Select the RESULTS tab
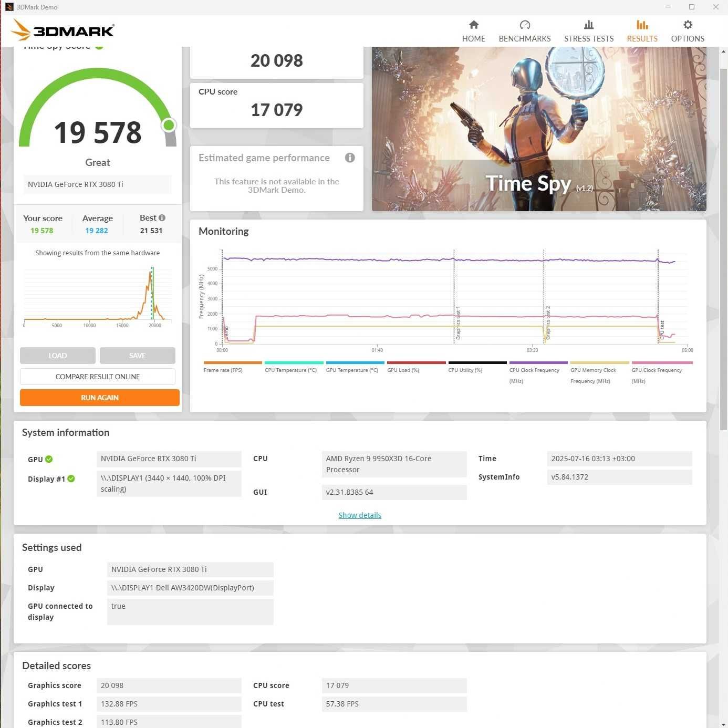Image resolution: width=728 pixels, height=728 pixels. [x=642, y=38]
